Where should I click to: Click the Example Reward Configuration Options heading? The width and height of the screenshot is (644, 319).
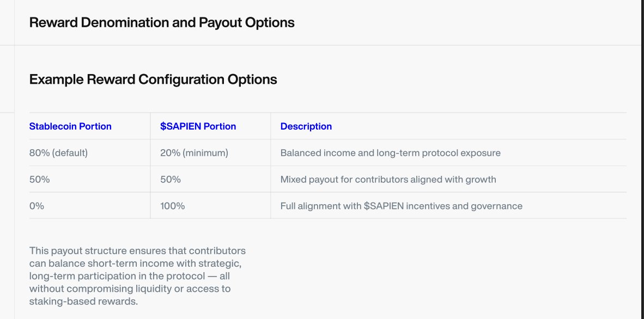click(x=153, y=79)
